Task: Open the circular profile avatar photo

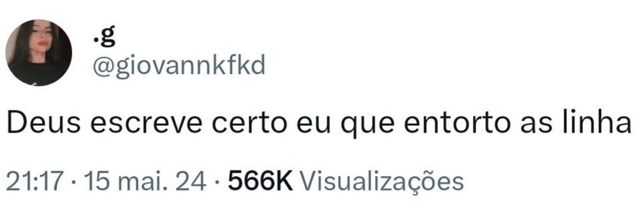Action: [39, 53]
